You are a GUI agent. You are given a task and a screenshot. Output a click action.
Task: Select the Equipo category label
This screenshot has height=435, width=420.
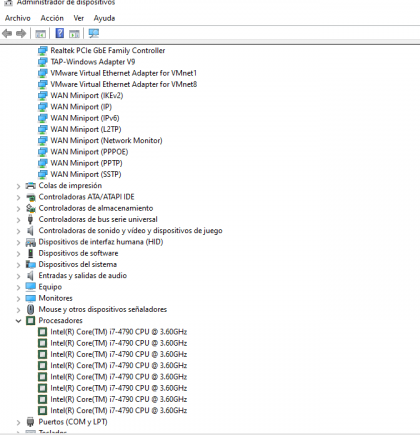(50, 287)
